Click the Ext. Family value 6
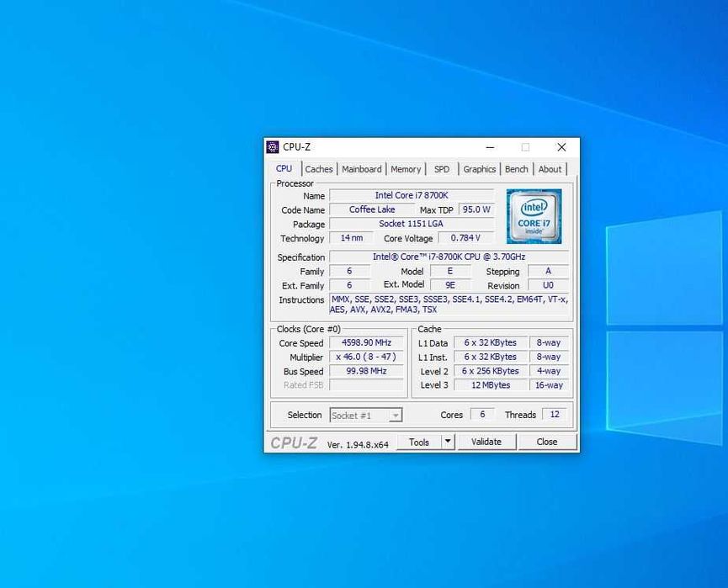The image size is (728, 588). tap(349, 285)
